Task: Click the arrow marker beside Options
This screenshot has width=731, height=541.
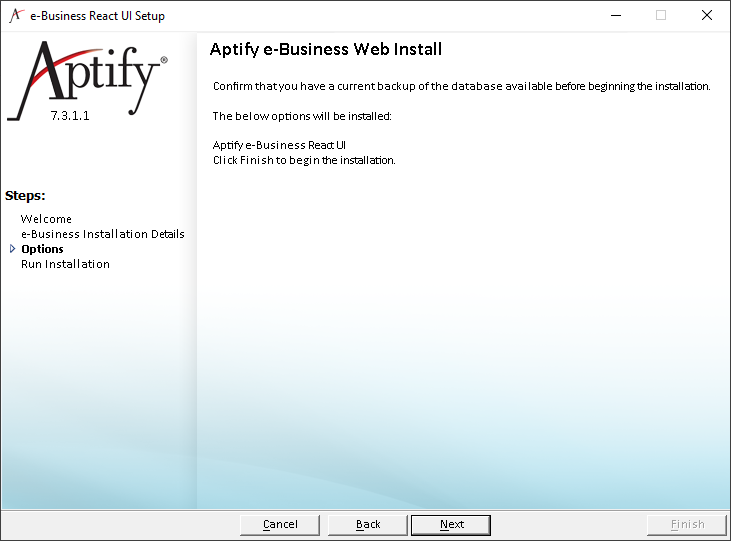Action: (x=13, y=249)
